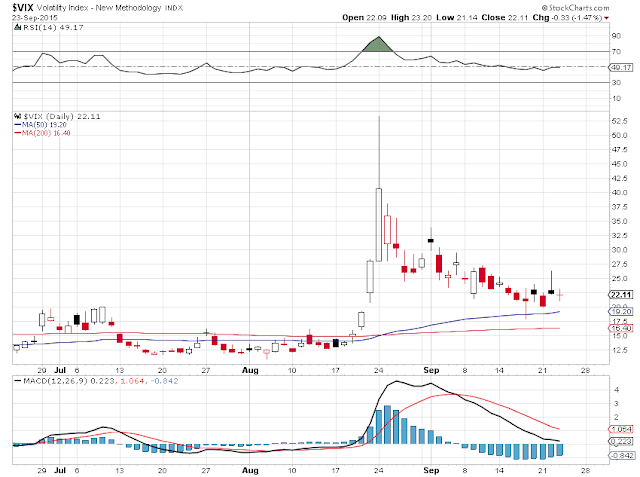The width and height of the screenshot is (640, 477).
Task: Click the 10 RSI axis label
Action: 616,98
